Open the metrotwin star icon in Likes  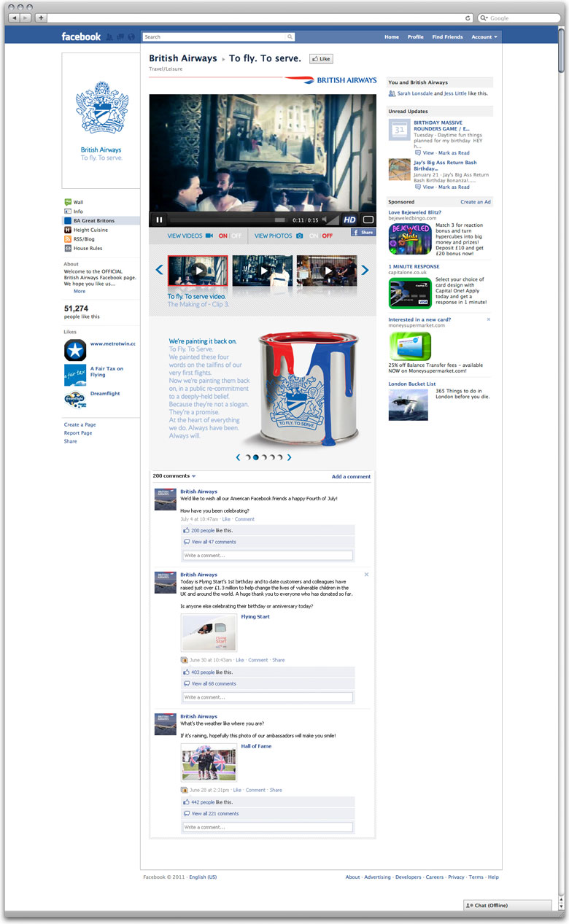75,350
